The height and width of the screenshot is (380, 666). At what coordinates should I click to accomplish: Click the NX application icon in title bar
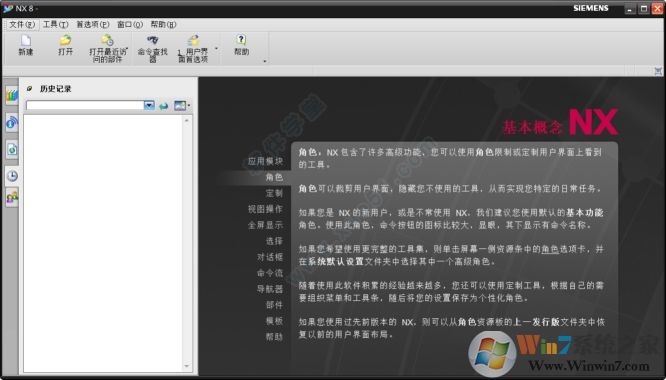[8, 8]
